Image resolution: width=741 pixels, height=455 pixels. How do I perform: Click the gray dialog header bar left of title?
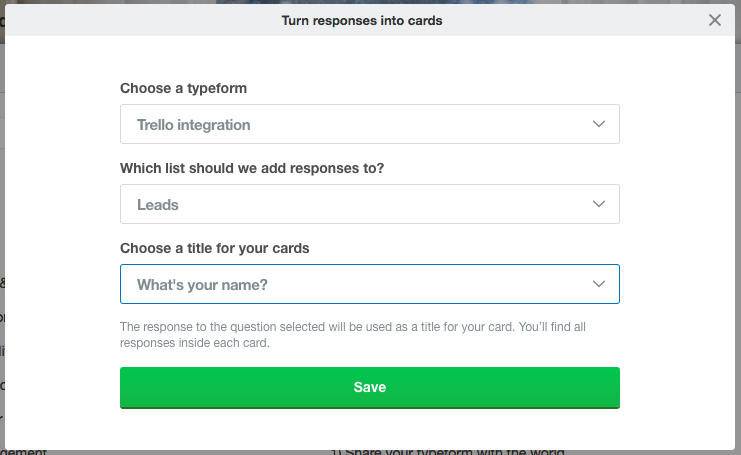[142, 20]
